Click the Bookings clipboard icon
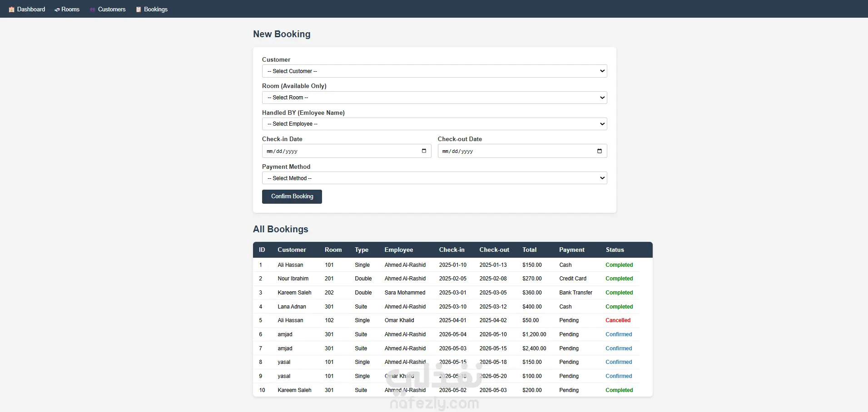 [139, 10]
